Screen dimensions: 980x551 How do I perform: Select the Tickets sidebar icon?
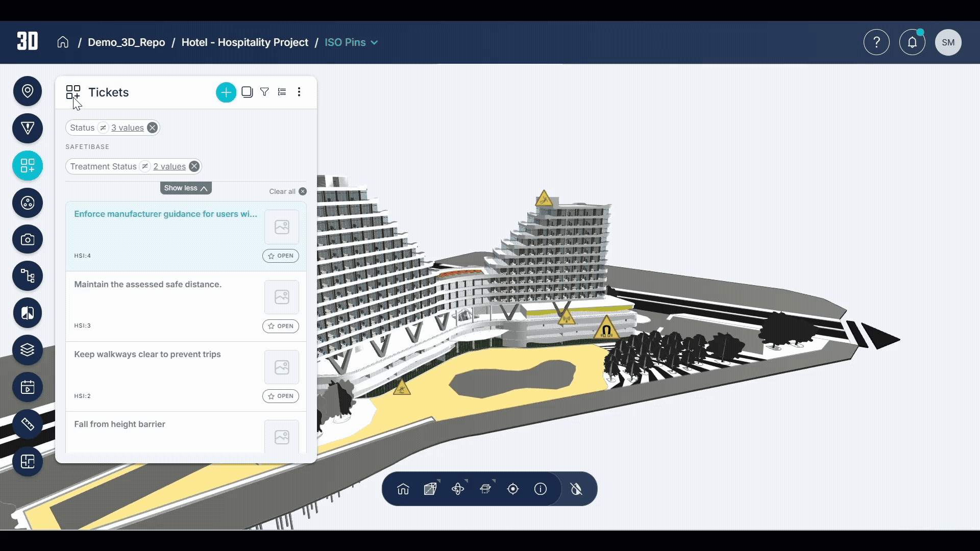click(x=28, y=166)
